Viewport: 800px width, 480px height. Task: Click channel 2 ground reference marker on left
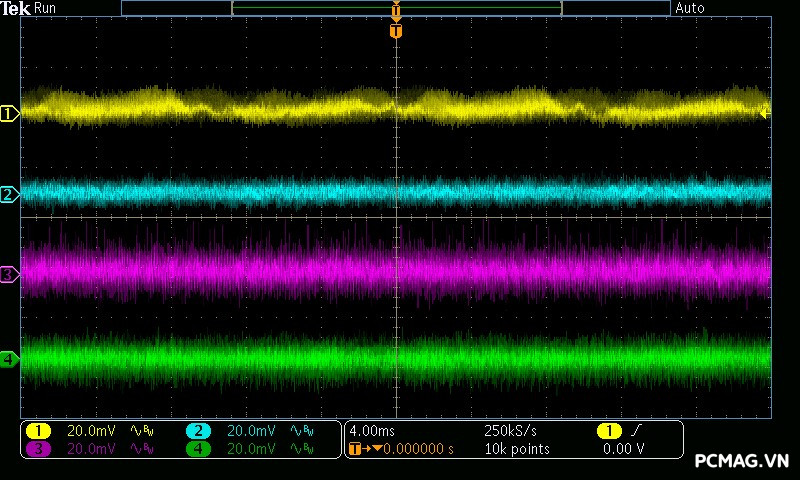9,194
